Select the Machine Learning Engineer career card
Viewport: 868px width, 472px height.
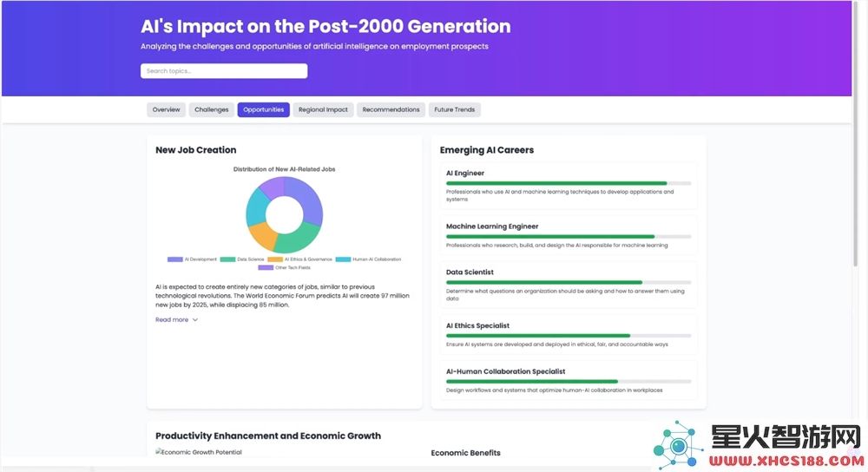point(569,235)
